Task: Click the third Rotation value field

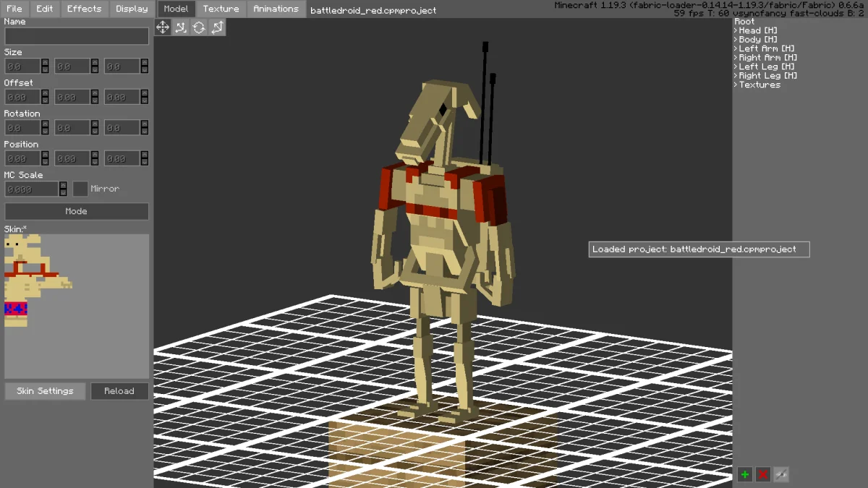Action: pos(122,128)
